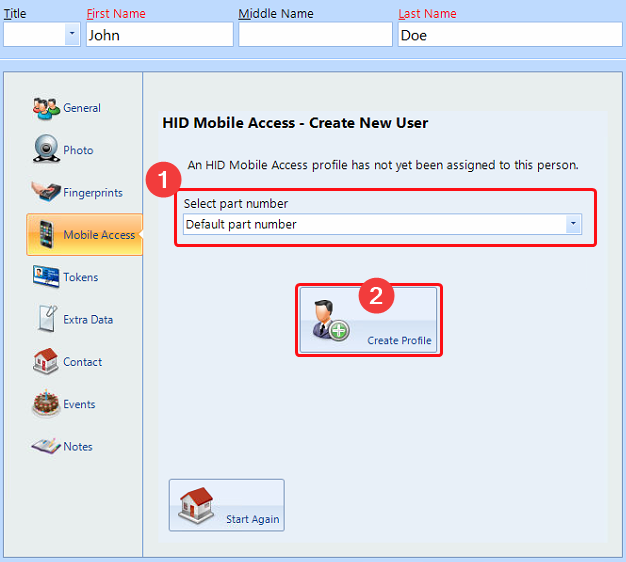The height and width of the screenshot is (562, 626).
Task: Click the Last Name field label
Action: pos(427,14)
